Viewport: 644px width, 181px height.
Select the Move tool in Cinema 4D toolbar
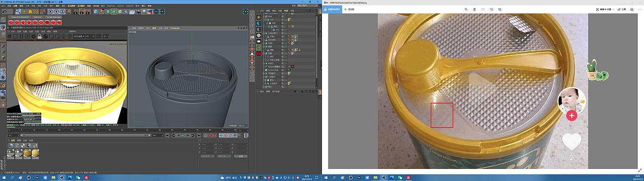point(24,12)
